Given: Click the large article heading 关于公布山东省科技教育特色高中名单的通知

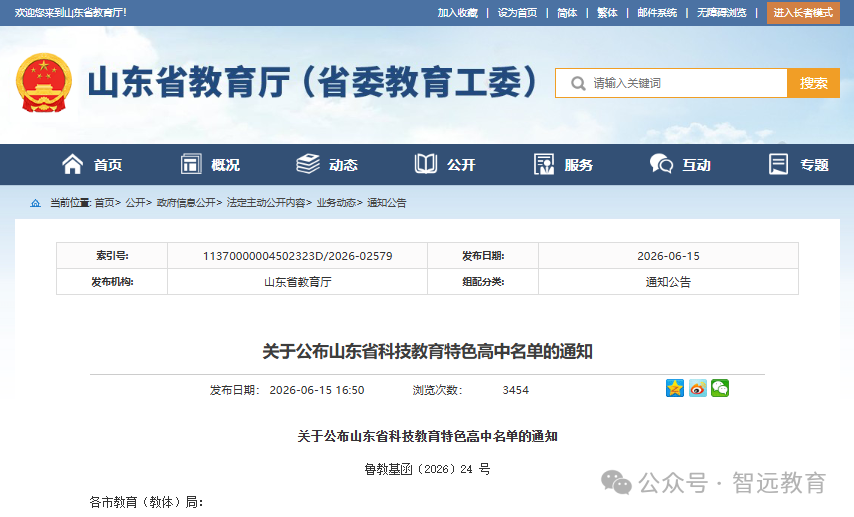Looking at the screenshot, I should pyautogui.click(x=427, y=351).
